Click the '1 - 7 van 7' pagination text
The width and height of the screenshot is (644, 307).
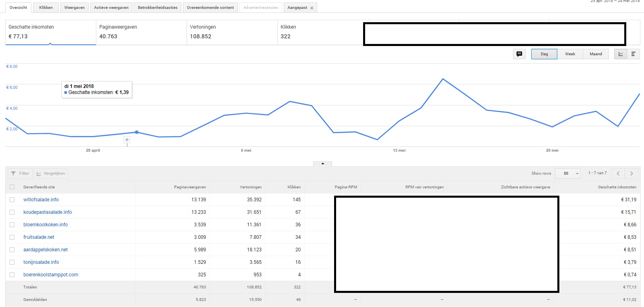tap(597, 173)
